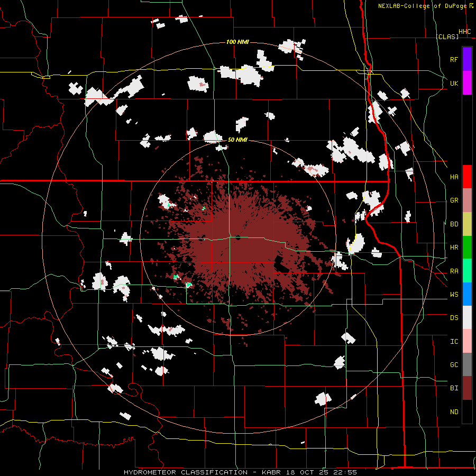476x476 pixels.
Task: Click the BD legend label
Action: click(454, 224)
